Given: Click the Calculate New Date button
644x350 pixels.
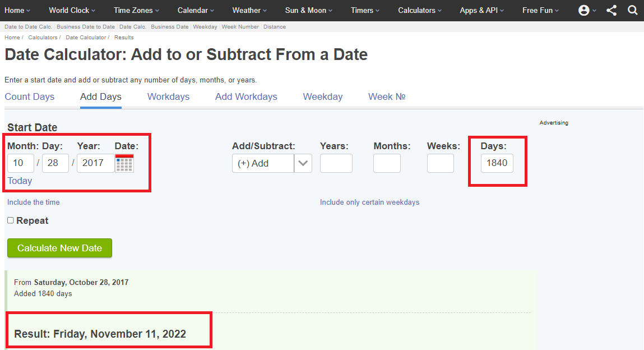Looking at the screenshot, I should tap(59, 248).
